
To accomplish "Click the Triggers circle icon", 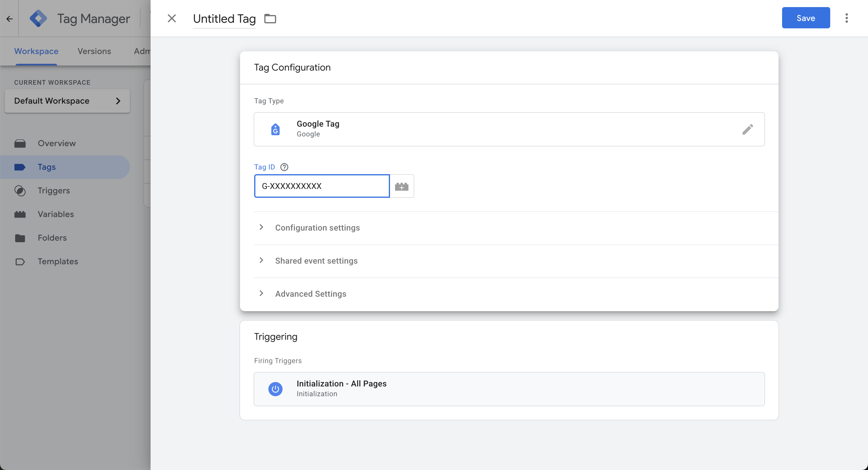I will 20,191.
